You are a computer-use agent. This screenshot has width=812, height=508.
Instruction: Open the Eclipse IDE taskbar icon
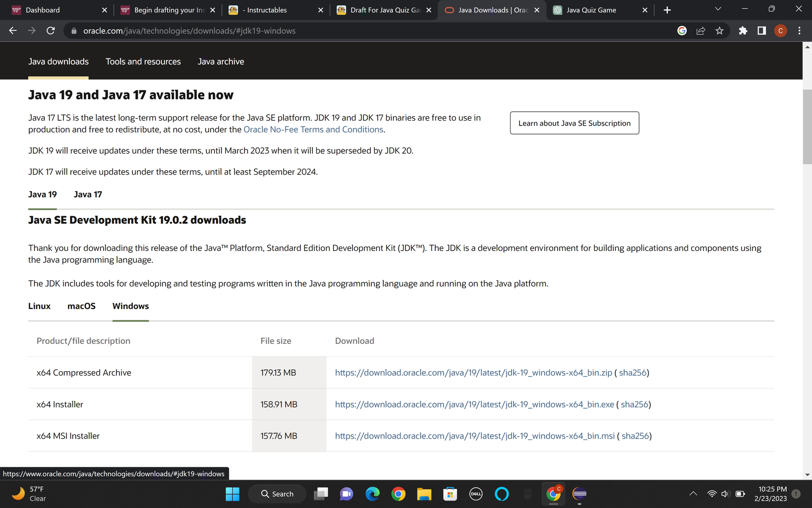(580, 494)
